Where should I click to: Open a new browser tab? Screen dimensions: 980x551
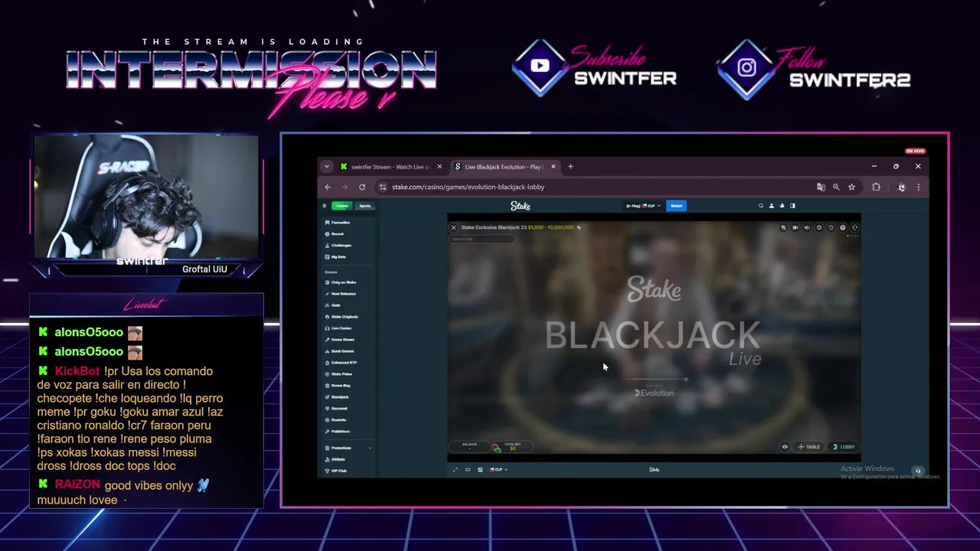tap(570, 167)
